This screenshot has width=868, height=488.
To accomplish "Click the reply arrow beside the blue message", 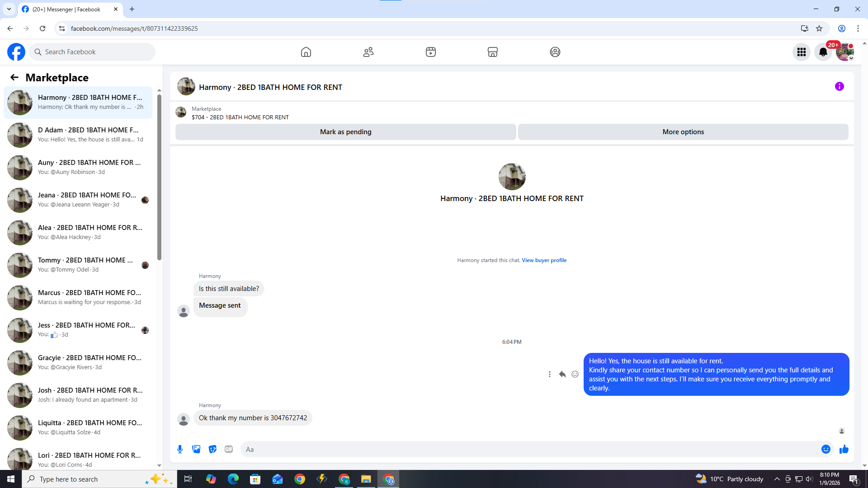I will 562,374.
